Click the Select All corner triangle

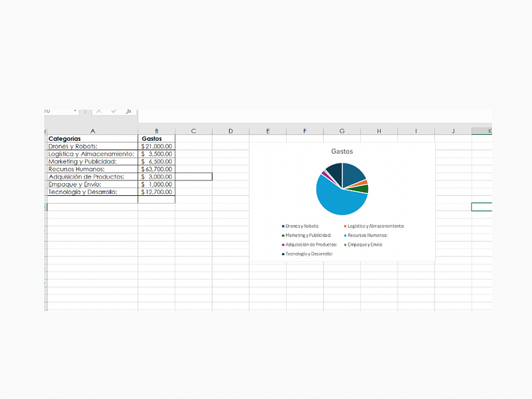coord(45,131)
